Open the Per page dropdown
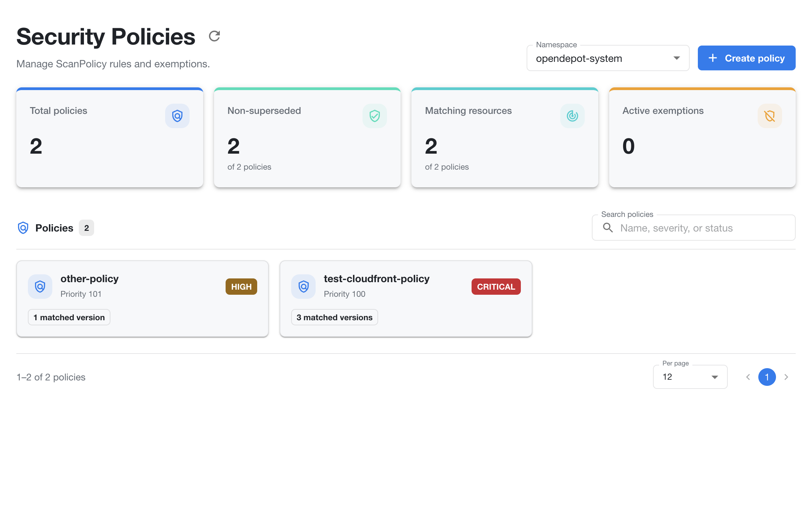Image resolution: width=812 pixels, height=531 pixels. [x=690, y=377]
